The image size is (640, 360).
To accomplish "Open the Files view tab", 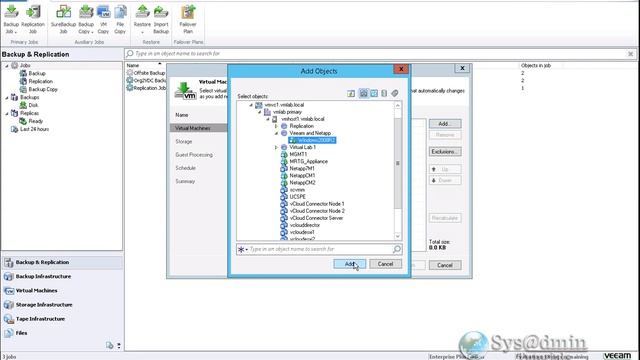I will click(x=62, y=333).
